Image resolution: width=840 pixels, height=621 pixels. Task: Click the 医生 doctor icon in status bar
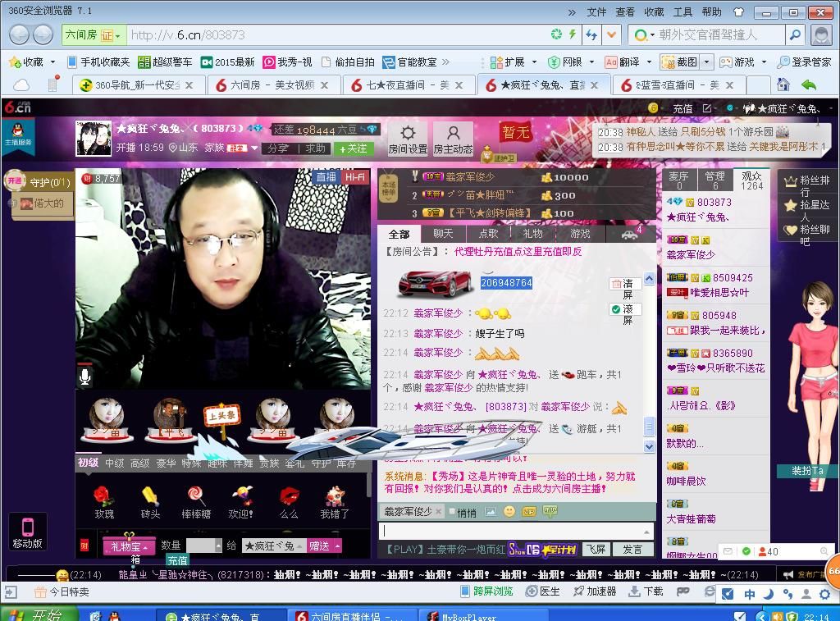(x=543, y=591)
